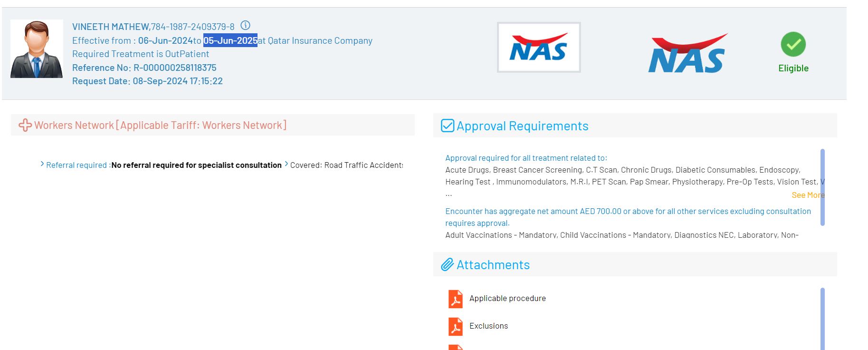Expand the Covered: Road Traffic Accidents chevron
This screenshot has height=350, width=868.
point(286,165)
